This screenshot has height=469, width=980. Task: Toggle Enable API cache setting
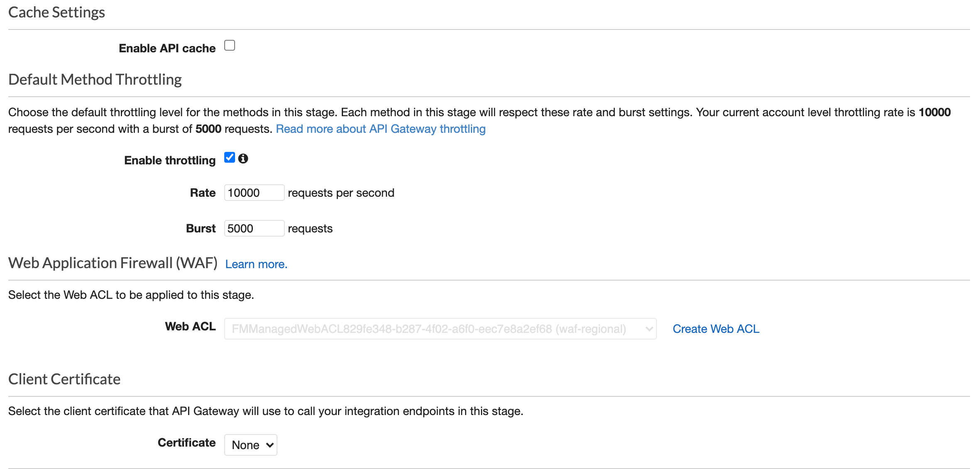229,45
